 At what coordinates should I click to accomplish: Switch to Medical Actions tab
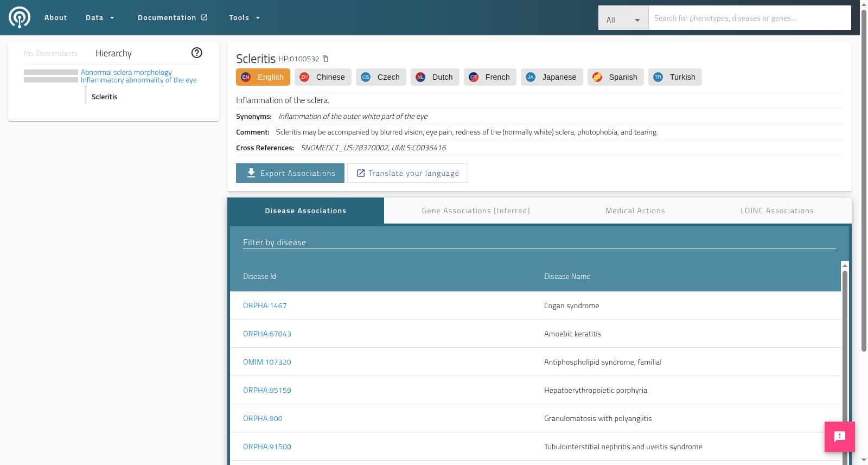point(635,211)
